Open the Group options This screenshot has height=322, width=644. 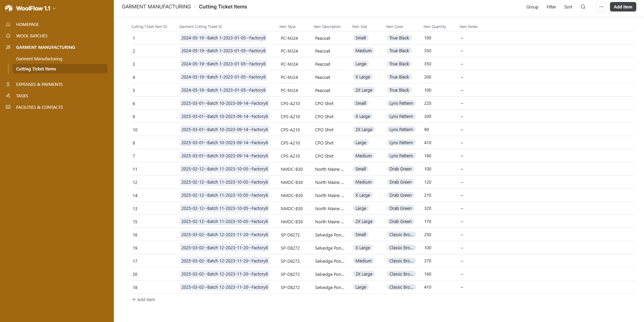pos(532,7)
